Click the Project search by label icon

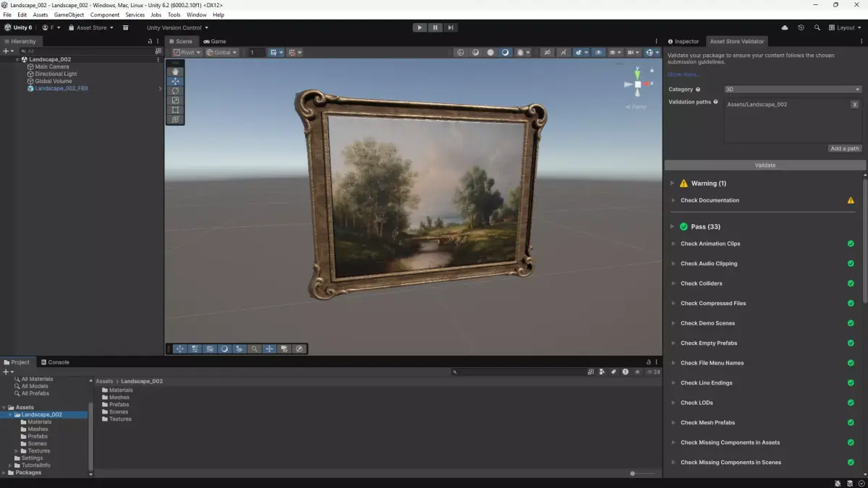click(613, 372)
